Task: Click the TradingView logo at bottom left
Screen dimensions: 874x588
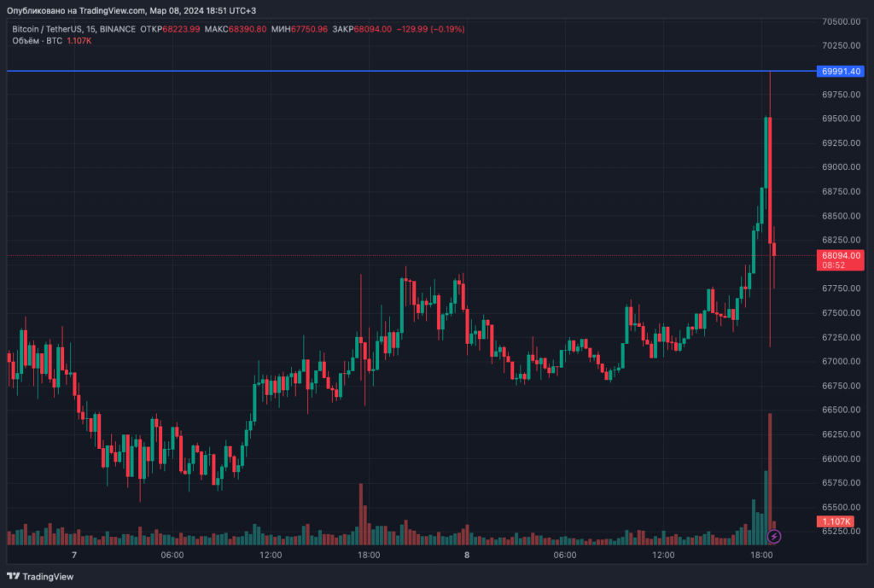Action: [x=41, y=576]
